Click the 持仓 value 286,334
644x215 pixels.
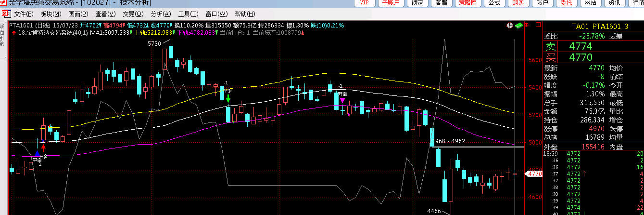tap(592, 120)
